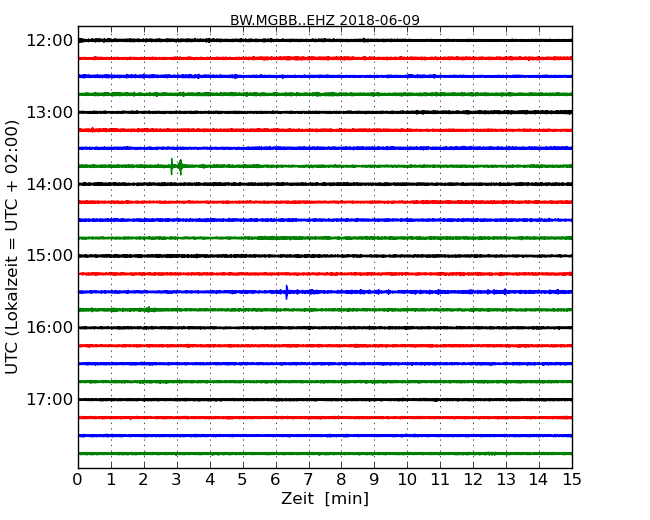Select the small green burst on the 15:45 trace
Screen dimensions: 650x520
tap(150, 309)
